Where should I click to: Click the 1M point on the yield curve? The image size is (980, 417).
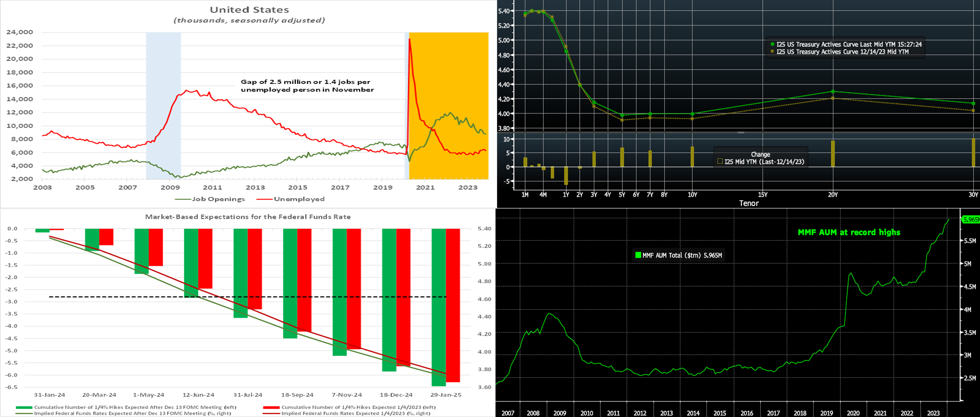point(526,13)
